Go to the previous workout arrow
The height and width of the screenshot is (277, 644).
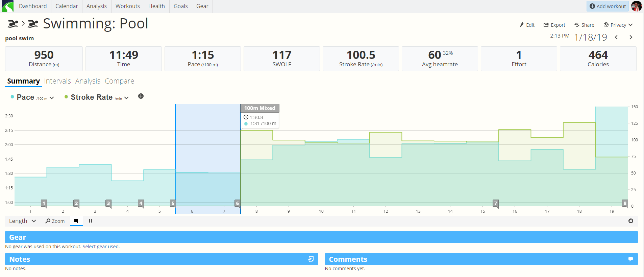[x=616, y=37]
